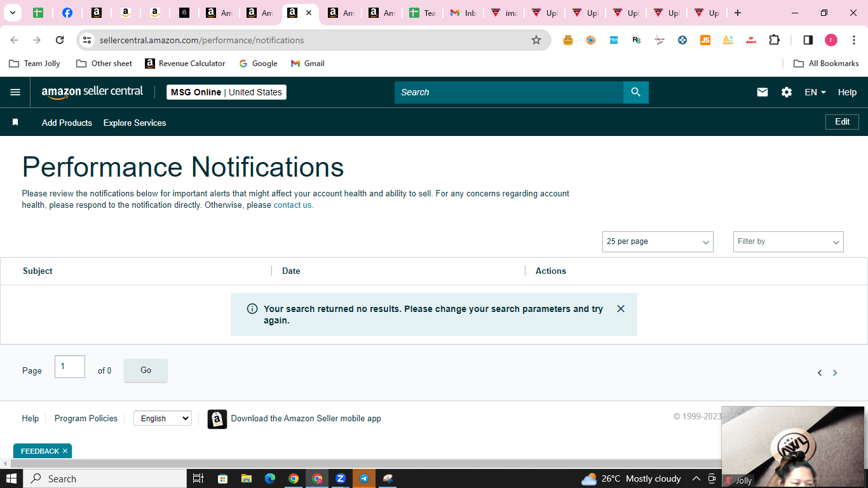Dismiss the no results alert

[x=621, y=309]
